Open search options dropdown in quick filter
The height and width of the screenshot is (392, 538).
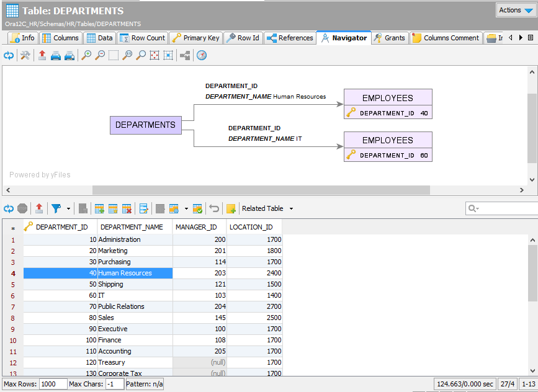(474, 208)
